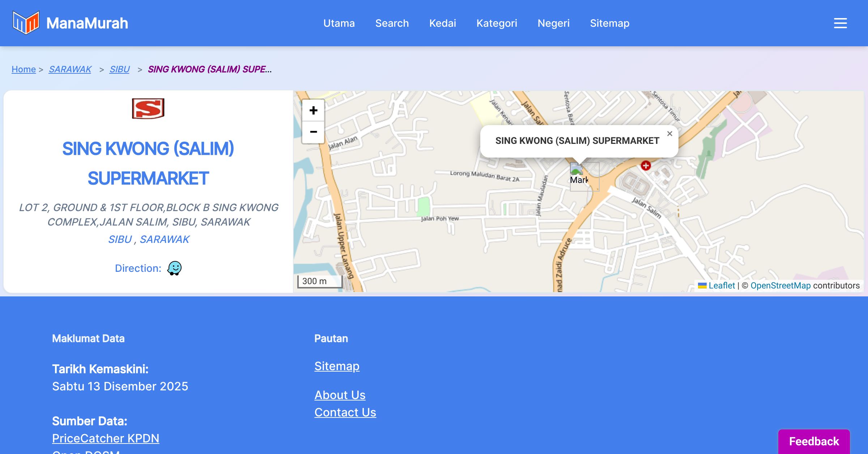Open the hamburger menu
868x454 pixels.
tap(840, 23)
